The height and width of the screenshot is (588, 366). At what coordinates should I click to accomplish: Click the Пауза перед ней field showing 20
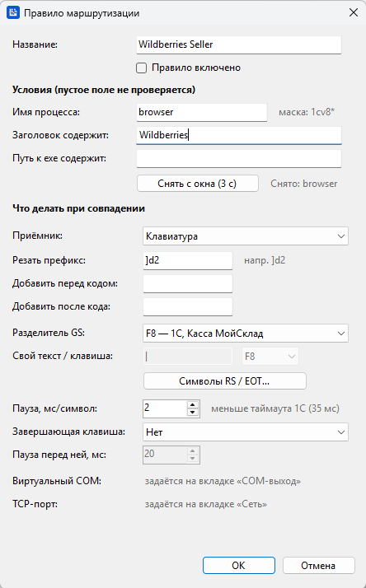tap(165, 455)
